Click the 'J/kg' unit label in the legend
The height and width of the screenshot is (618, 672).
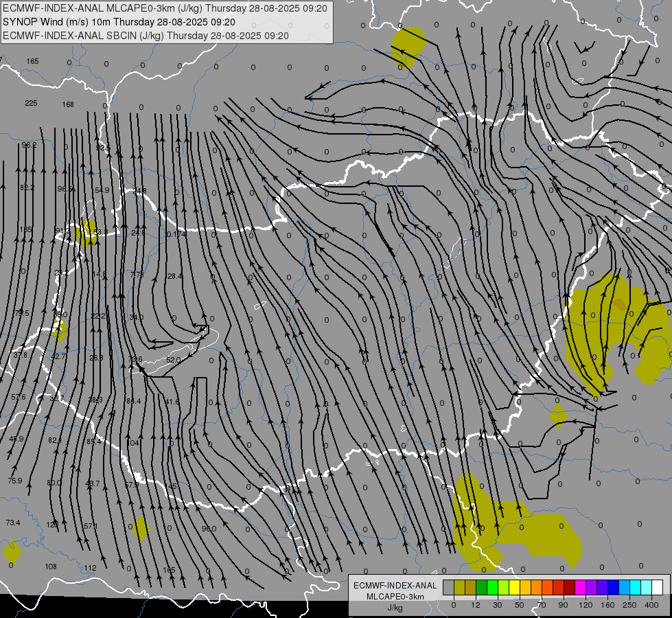395,608
